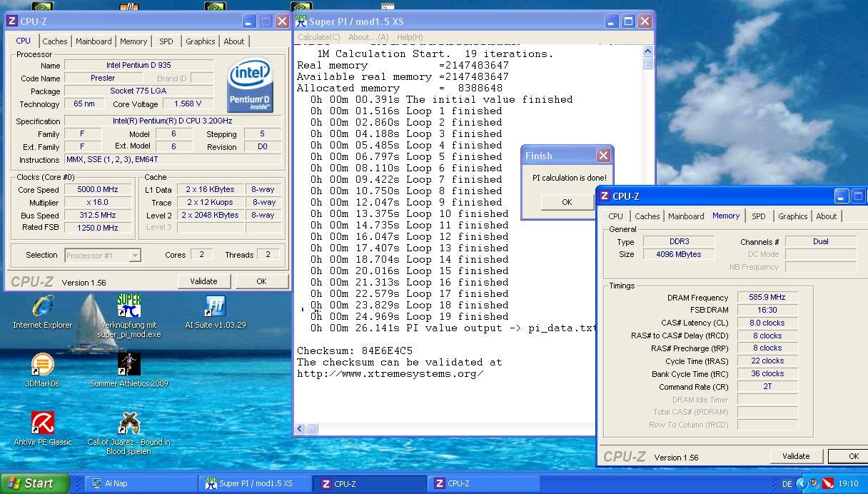Click the Intel Pentium D logo
Viewport: 868px width, 494px height.
(250, 86)
